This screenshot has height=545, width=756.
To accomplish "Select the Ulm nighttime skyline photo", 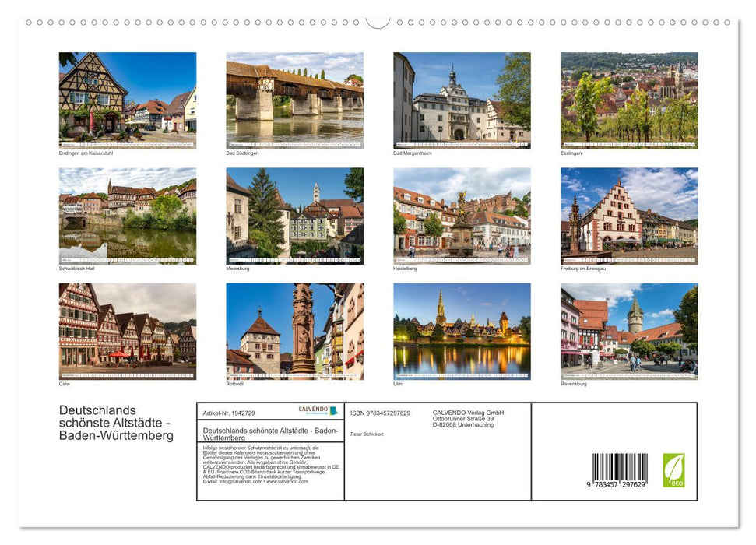I will [x=461, y=329].
